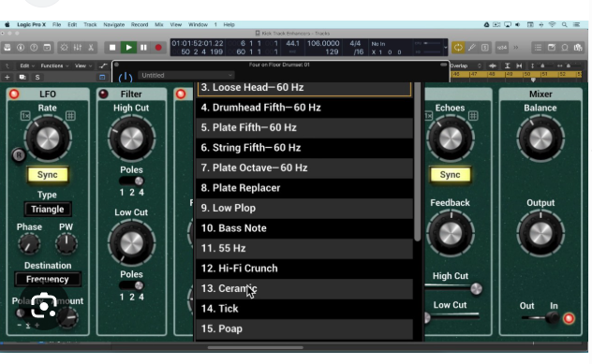
Task: Toggle global track Solo S button
Action: click(37, 77)
